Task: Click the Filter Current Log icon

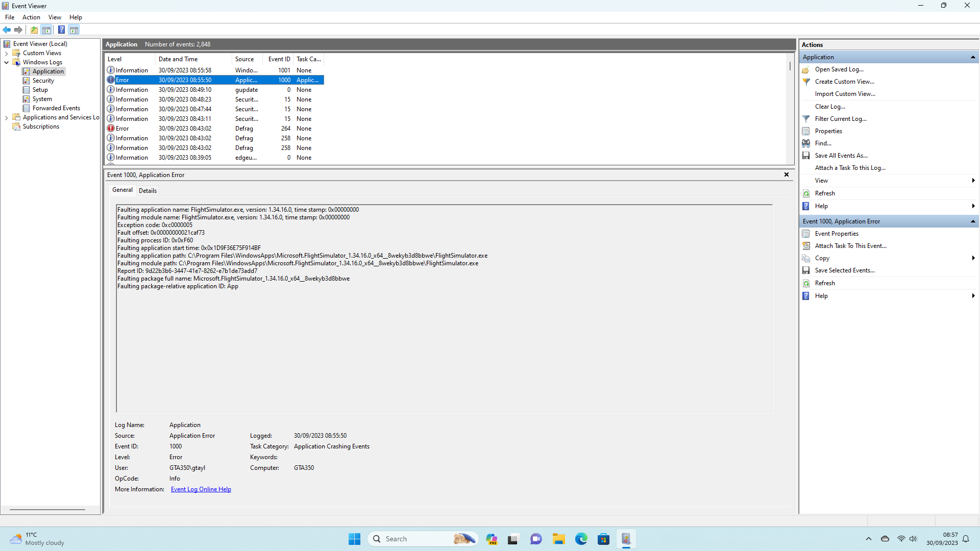Action: coord(806,118)
